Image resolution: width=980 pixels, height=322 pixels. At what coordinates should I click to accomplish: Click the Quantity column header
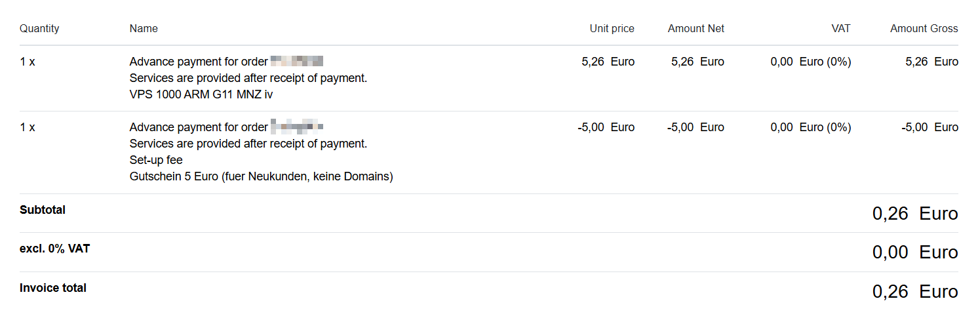39,28
